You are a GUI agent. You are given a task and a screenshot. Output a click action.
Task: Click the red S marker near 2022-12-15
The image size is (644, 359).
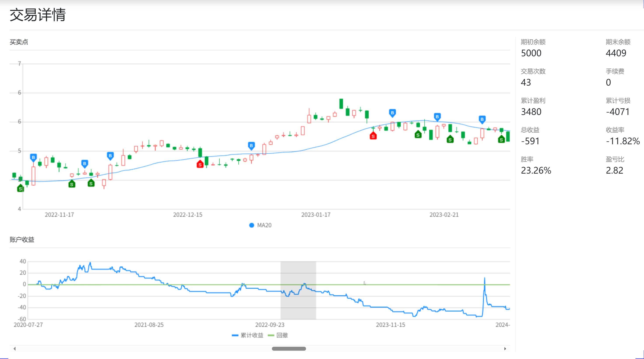(x=200, y=165)
